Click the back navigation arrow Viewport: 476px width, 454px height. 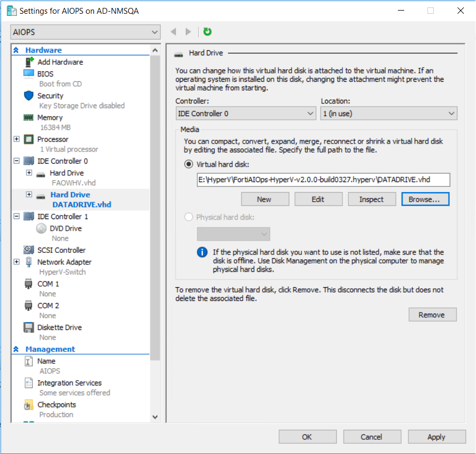(x=173, y=32)
